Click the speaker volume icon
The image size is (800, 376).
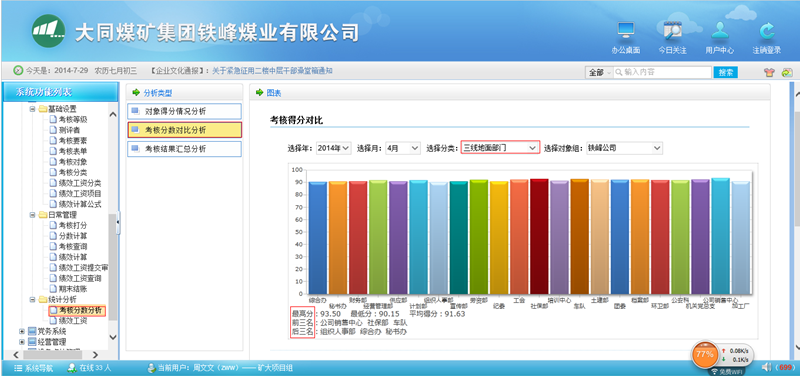coord(766,367)
